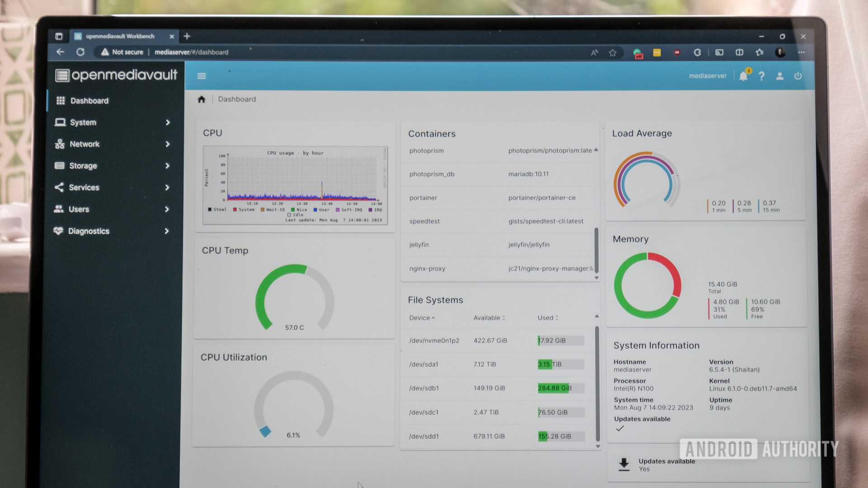Click the browser back arrow
Image resolution: width=868 pixels, height=488 pixels.
[60, 52]
